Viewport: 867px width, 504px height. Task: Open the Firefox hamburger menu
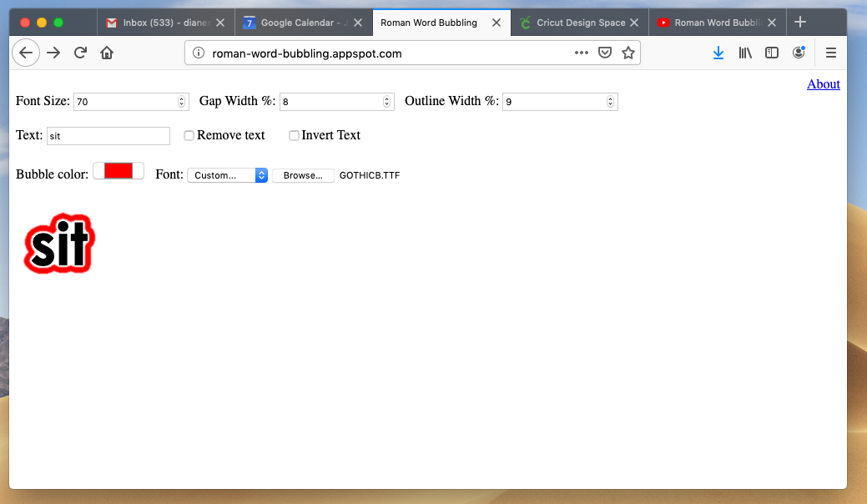[830, 53]
